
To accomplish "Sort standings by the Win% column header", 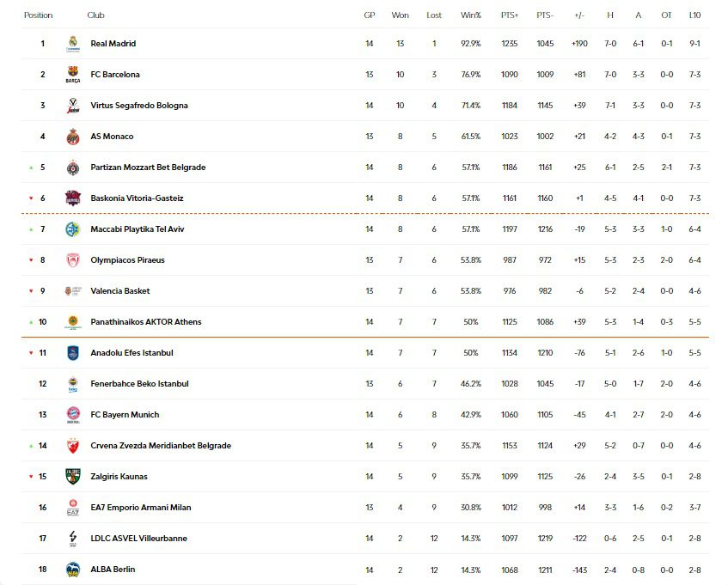I will [471, 15].
